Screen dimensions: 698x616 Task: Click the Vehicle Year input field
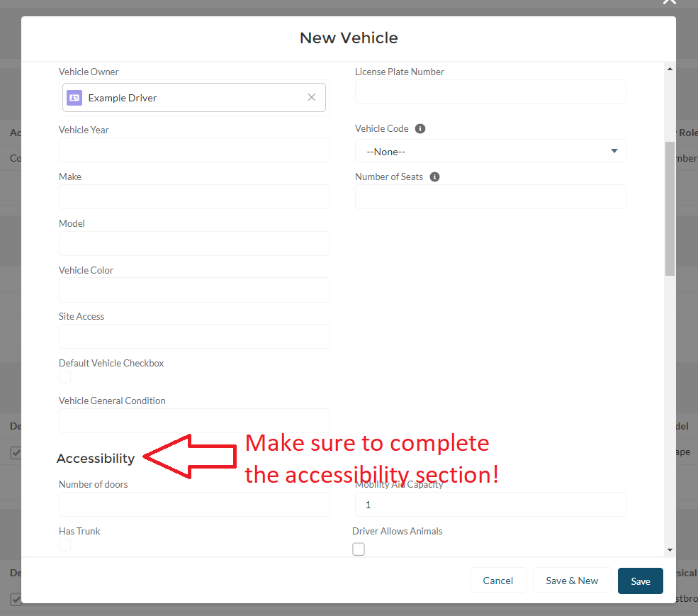[194, 150]
